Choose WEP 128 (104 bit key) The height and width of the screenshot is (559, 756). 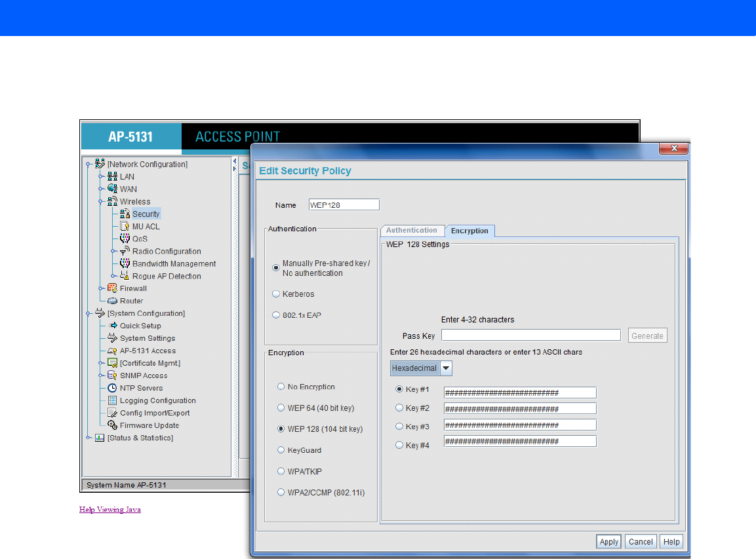pos(281,429)
